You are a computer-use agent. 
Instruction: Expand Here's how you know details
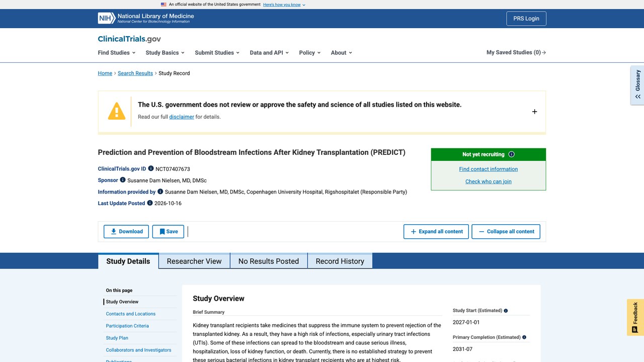coord(284,5)
